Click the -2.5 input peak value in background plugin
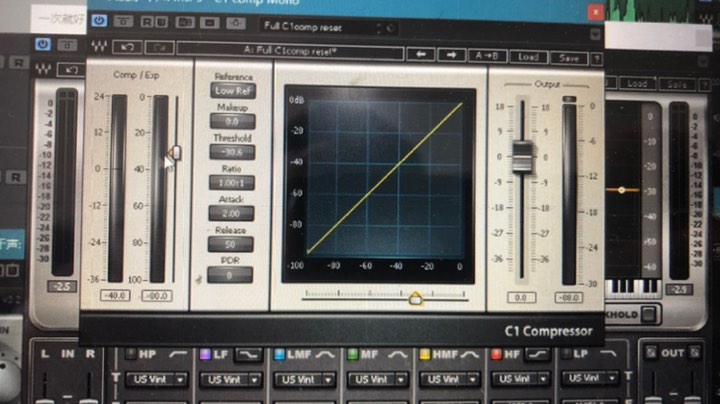720x404 pixels. pos(62,287)
